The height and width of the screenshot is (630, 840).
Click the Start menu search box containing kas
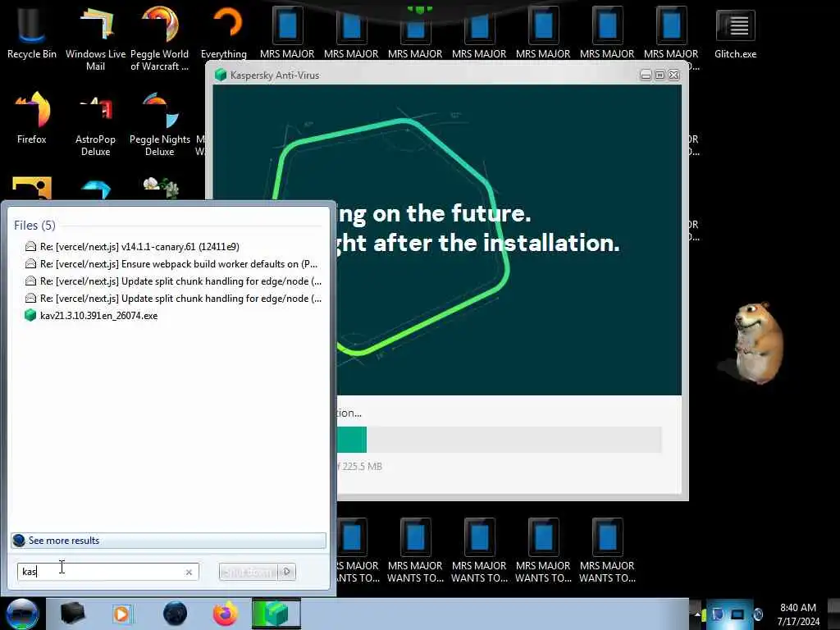coord(107,572)
